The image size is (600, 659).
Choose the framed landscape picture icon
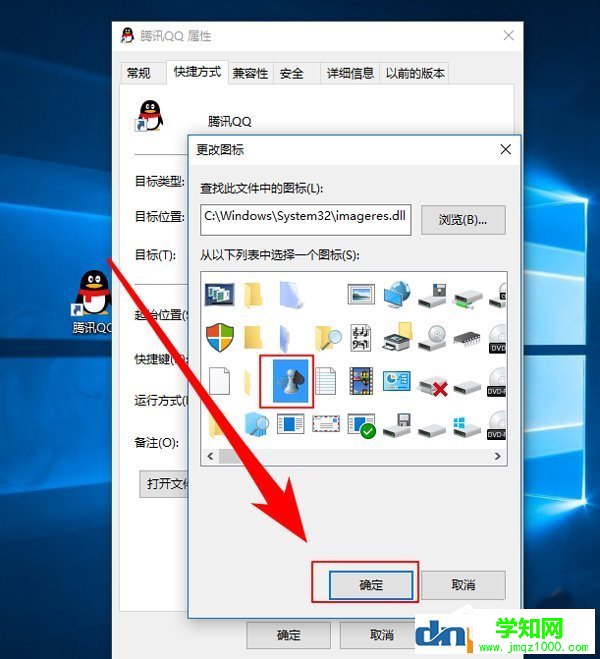point(361,294)
